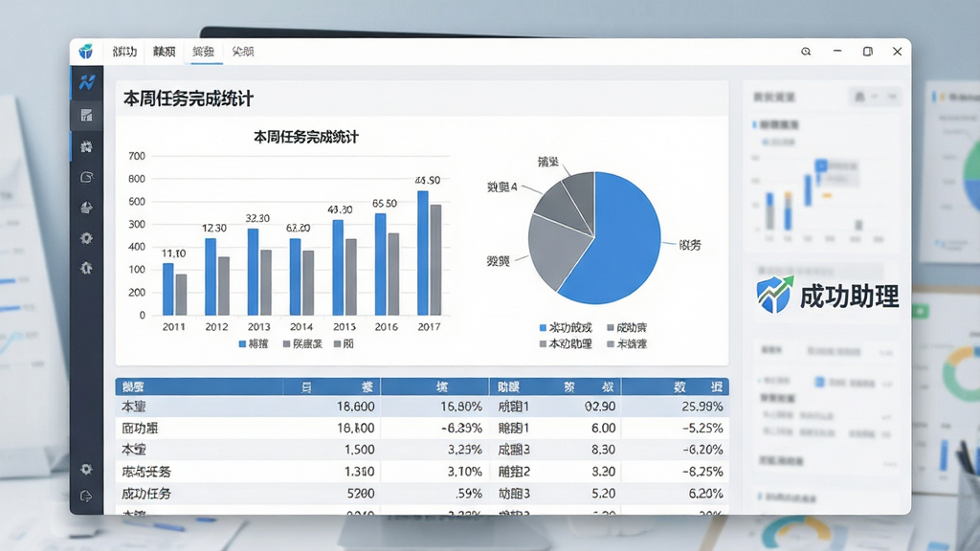This screenshot has height=551, width=980.
Task: Switch to the second tab in the title bar
Action: (x=164, y=52)
